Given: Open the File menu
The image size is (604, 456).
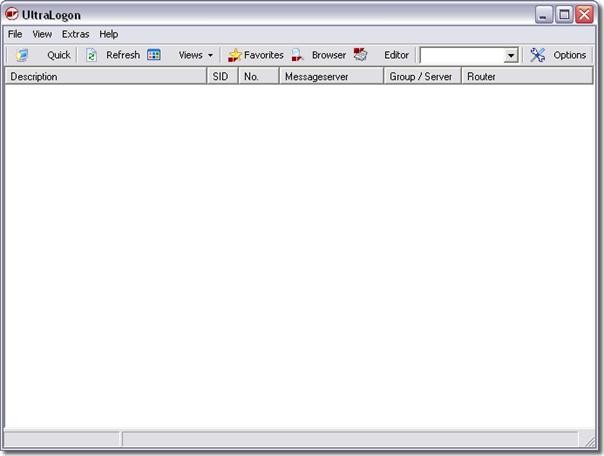Looking at the screenshot, I should coord(15,34).
